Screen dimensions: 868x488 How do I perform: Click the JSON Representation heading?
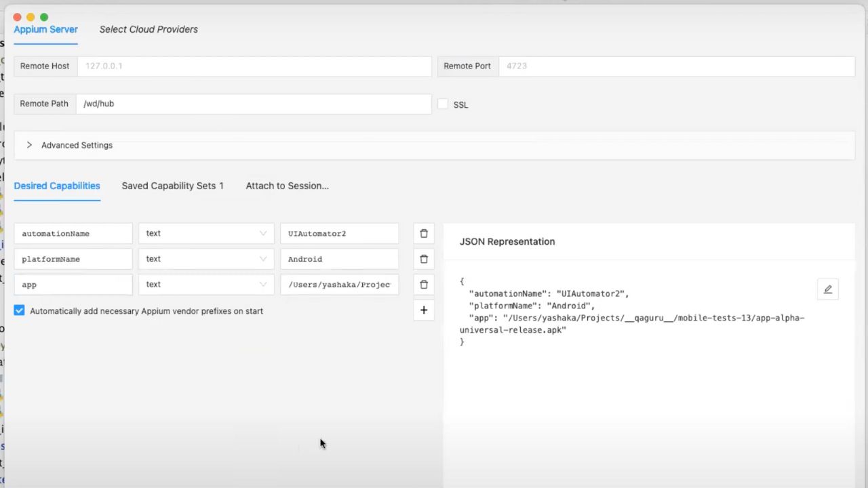[507, 241]
